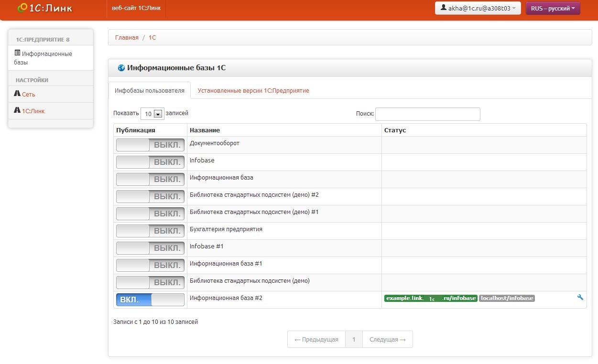Click the road icon next to Сеть
598x364 pixels.
point(17,94)
